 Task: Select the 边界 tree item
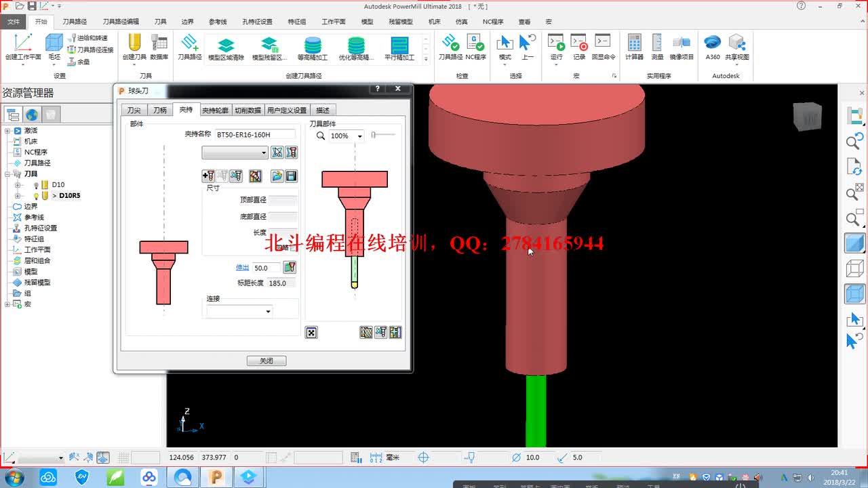pos(31,206)
